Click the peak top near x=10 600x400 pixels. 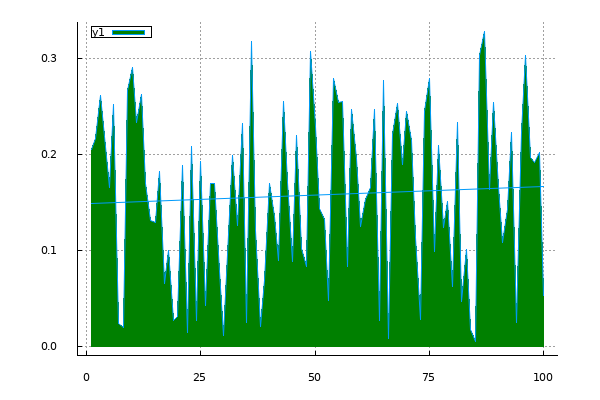coord(132,68)
